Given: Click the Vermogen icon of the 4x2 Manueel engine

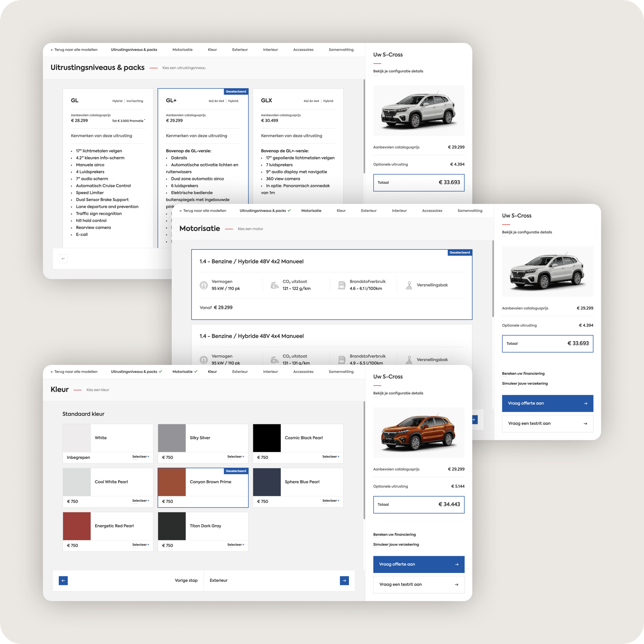Looking at the screenshot, I should (x=204, y=285).
